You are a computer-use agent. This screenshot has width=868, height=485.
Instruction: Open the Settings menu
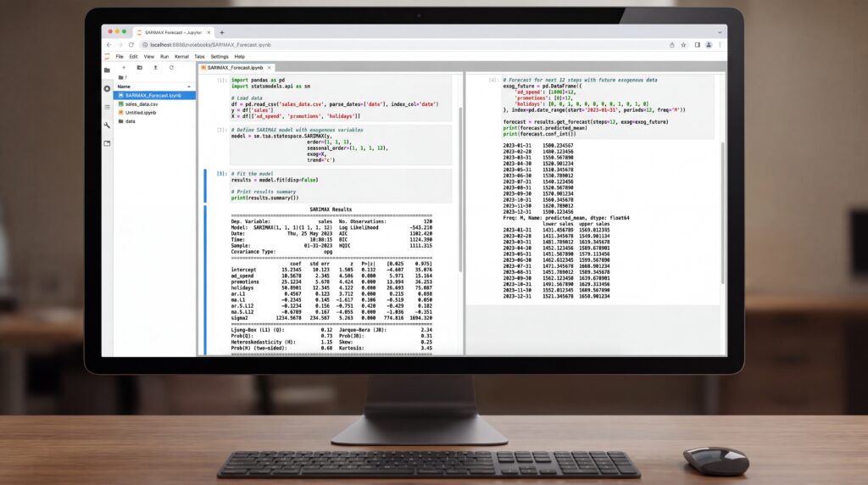click(x=220, y=57)
